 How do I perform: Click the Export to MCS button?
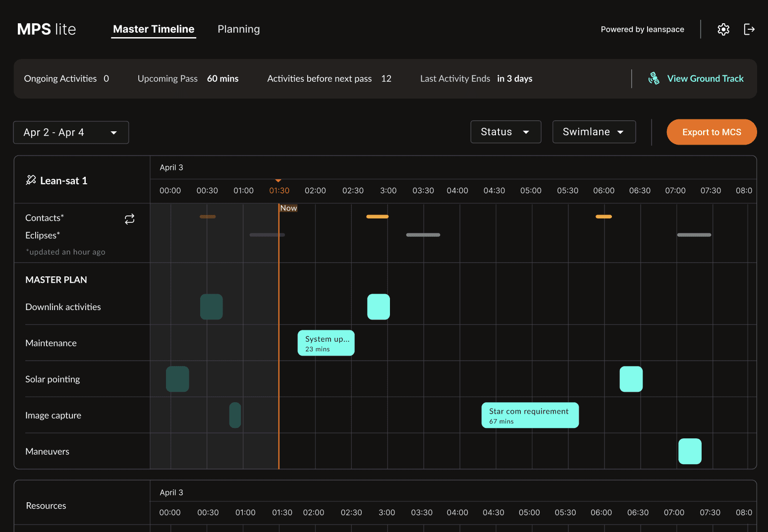(712, 132)
